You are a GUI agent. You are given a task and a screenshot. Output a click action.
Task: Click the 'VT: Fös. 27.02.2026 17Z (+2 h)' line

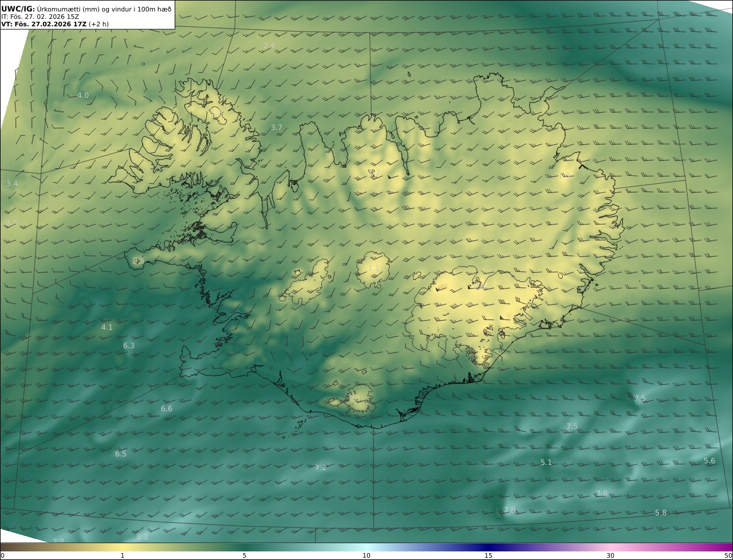coord(55,24)
